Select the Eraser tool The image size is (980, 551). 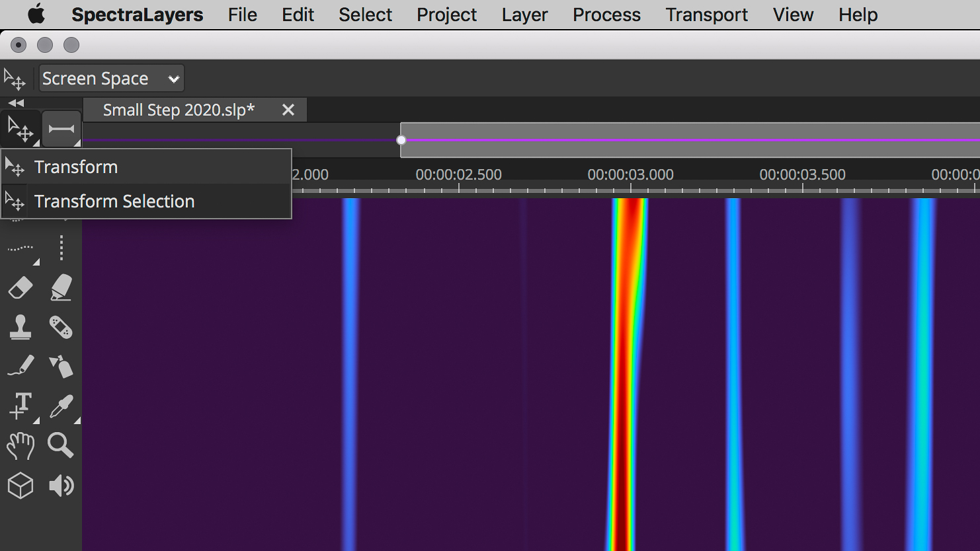pyautogui.click(x=20, y=288)
